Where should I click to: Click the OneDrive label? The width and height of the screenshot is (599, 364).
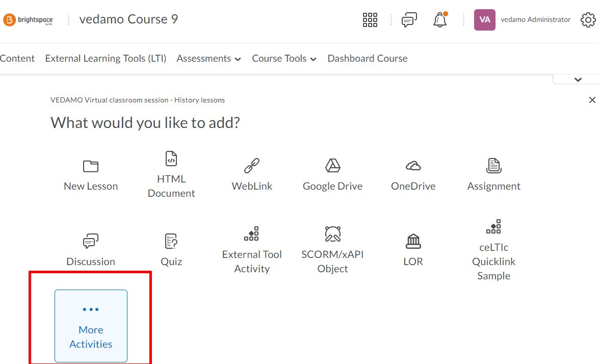coord(413,186)
